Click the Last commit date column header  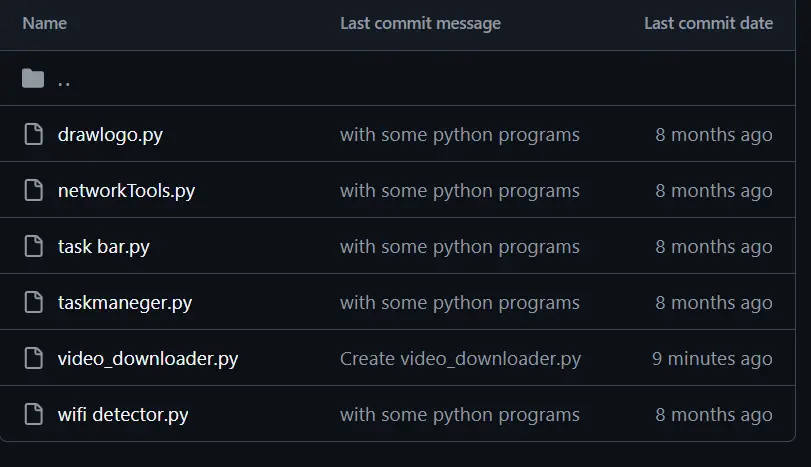[x=708, y=23]
